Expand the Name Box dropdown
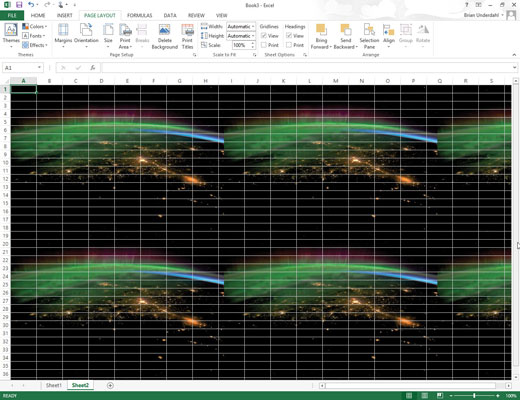The width and height of the screenshot is (520, 400). point(39,68)
